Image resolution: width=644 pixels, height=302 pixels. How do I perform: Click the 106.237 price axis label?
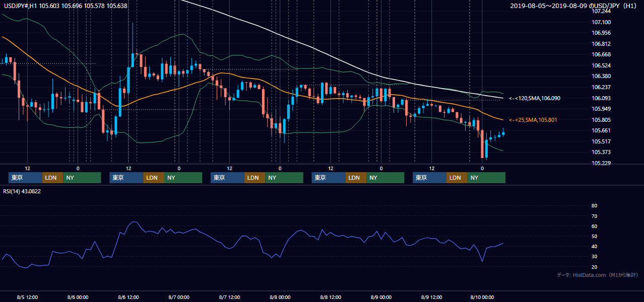601,87
